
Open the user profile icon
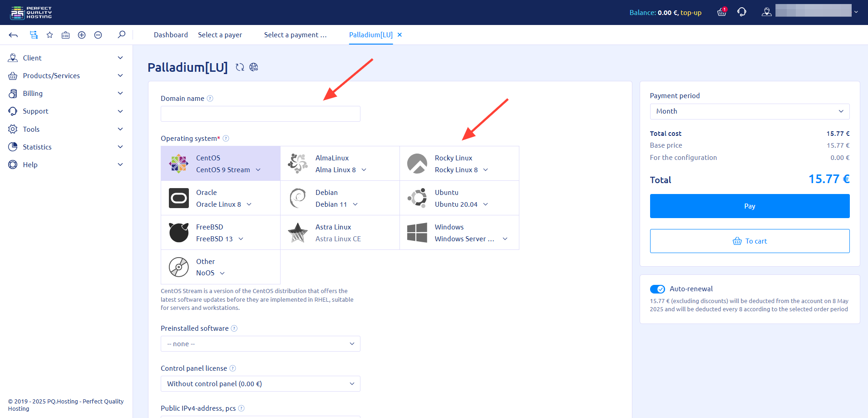[767, 12]
